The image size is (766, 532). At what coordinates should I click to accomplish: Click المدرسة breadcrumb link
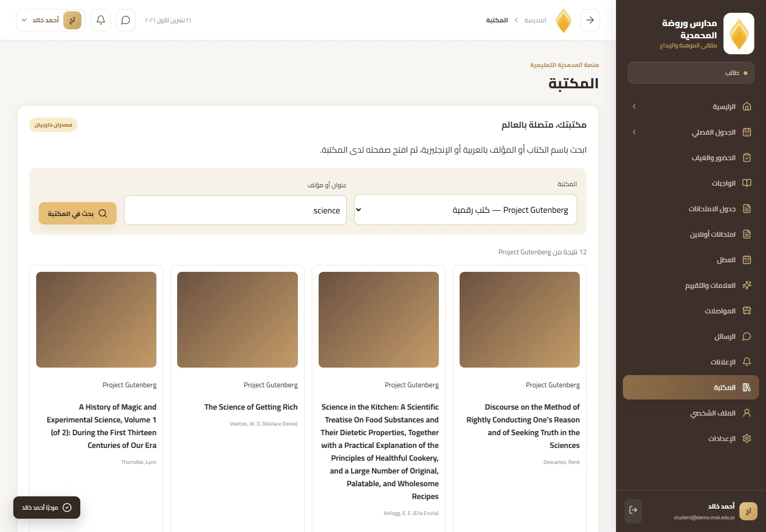535,20
